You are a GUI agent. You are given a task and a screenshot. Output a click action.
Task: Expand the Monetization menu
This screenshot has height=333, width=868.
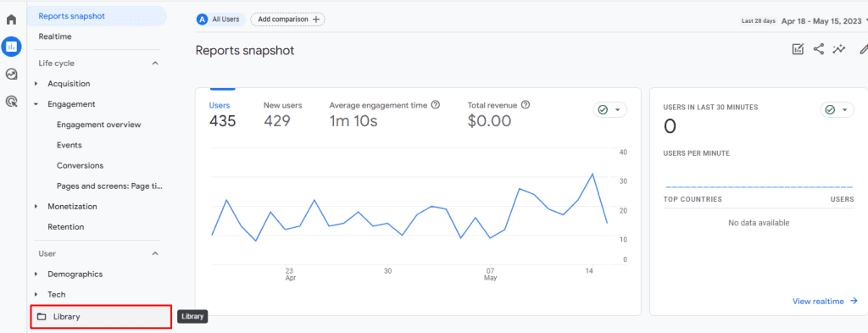point(36,207)
